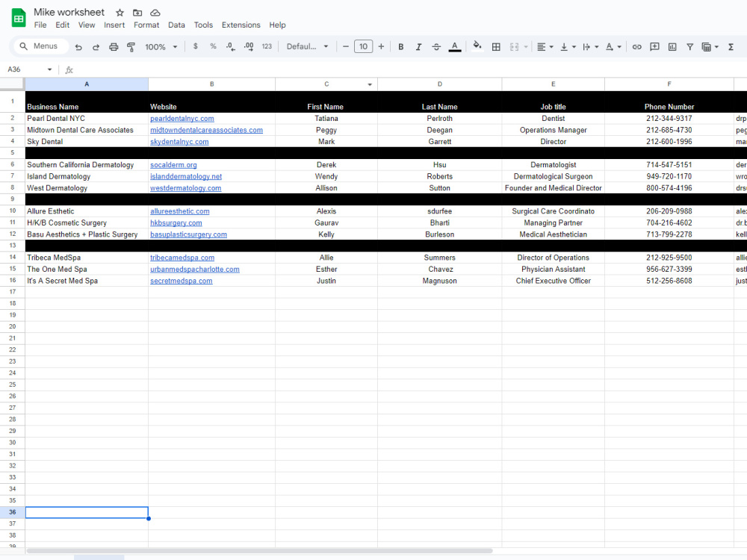Open the Tools menu
Screen dimensions: 747x560
203,25
